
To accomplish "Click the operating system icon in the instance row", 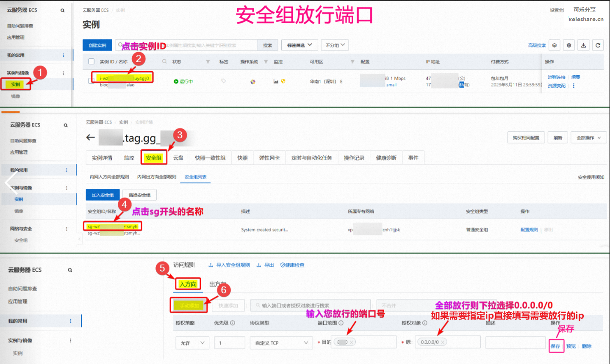I will [253, 81].
